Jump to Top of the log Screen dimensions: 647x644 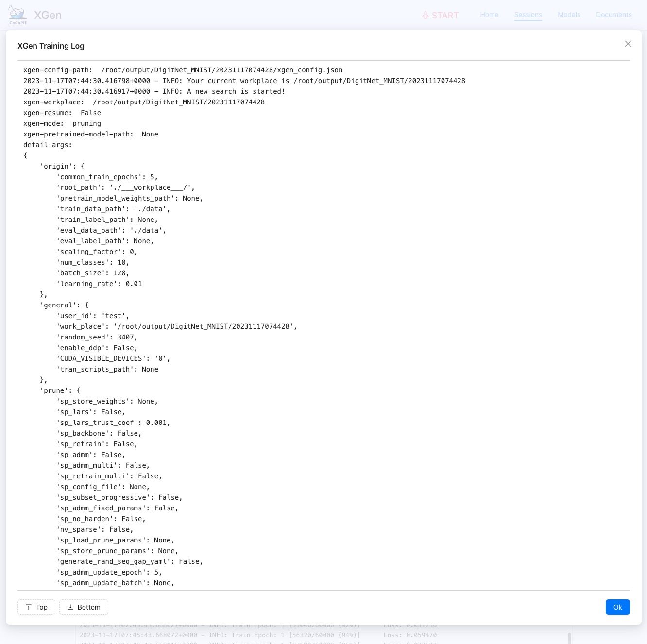36,607
